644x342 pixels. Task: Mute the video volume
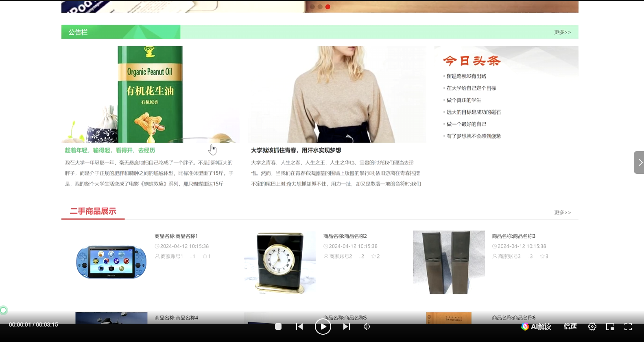367,327
